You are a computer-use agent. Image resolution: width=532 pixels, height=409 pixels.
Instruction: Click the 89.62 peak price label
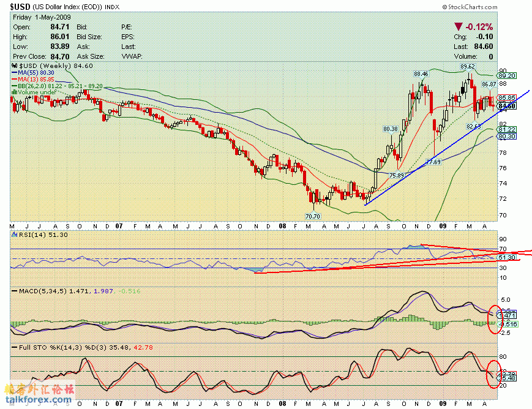tap(467, 66)
